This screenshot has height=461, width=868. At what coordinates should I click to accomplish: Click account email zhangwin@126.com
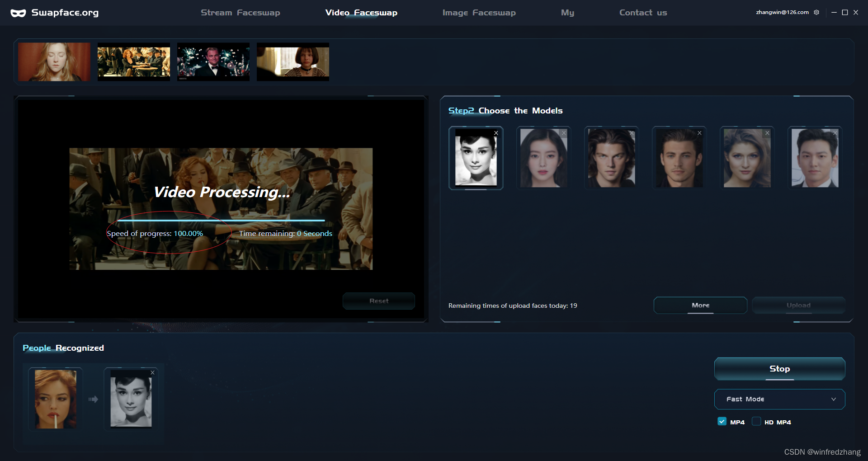pyautogui.click(x=782, y=12)
